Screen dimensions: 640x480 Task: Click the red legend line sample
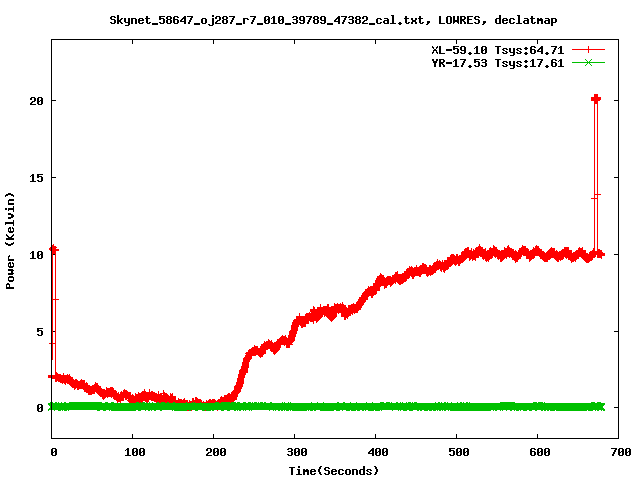588,50
